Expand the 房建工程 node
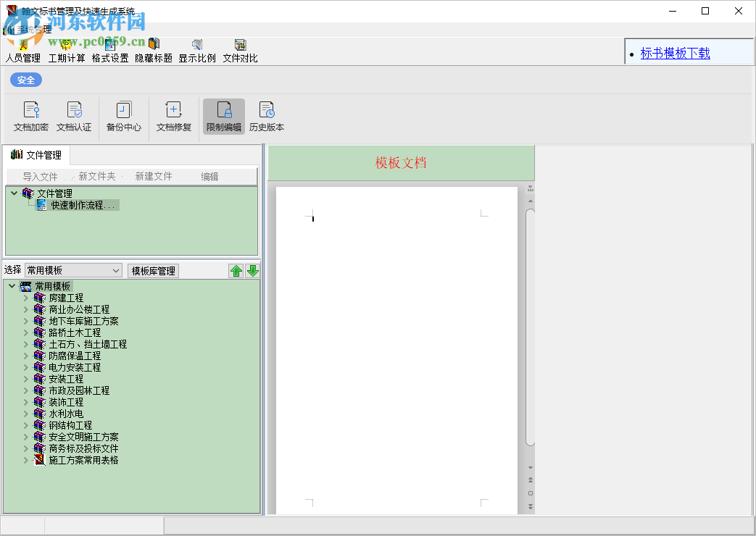The image size is (756, 536). [26, 298]
